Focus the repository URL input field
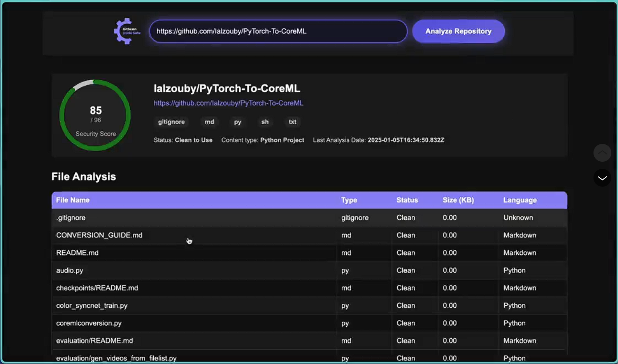This screenshot has height=364, width=618. pyautogui.click(x=278, y=31)
